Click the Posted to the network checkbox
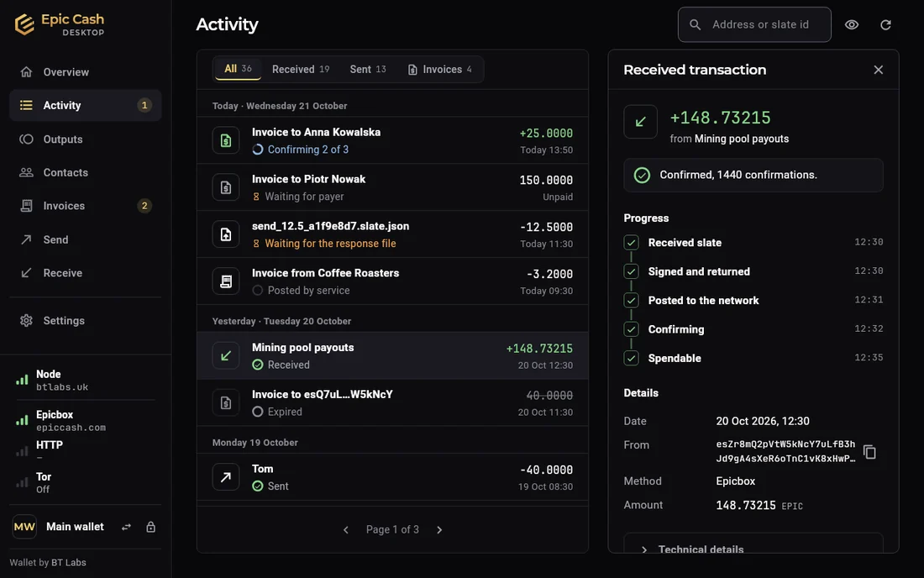This screenshot has height=578, width=924. [631, 300]
